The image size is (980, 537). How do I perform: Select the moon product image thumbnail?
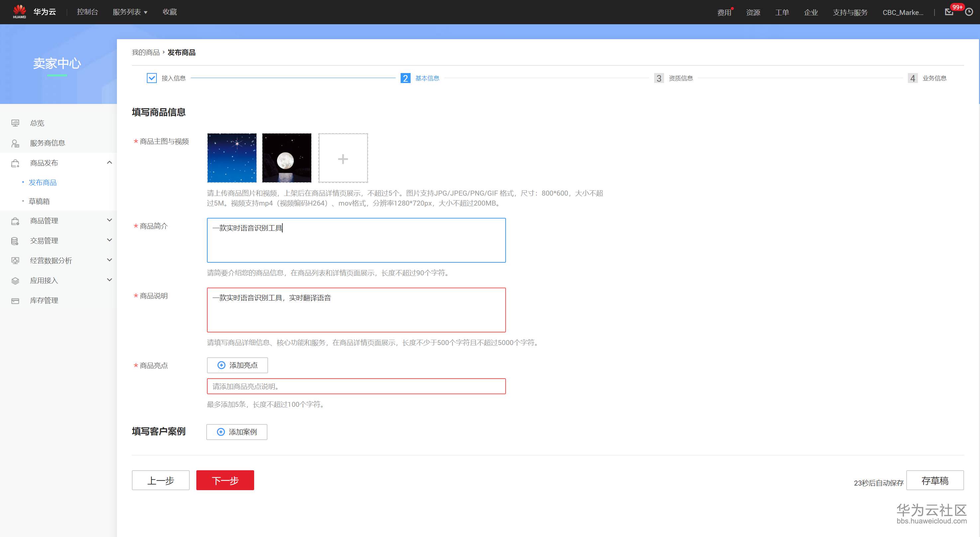[286, 158]
